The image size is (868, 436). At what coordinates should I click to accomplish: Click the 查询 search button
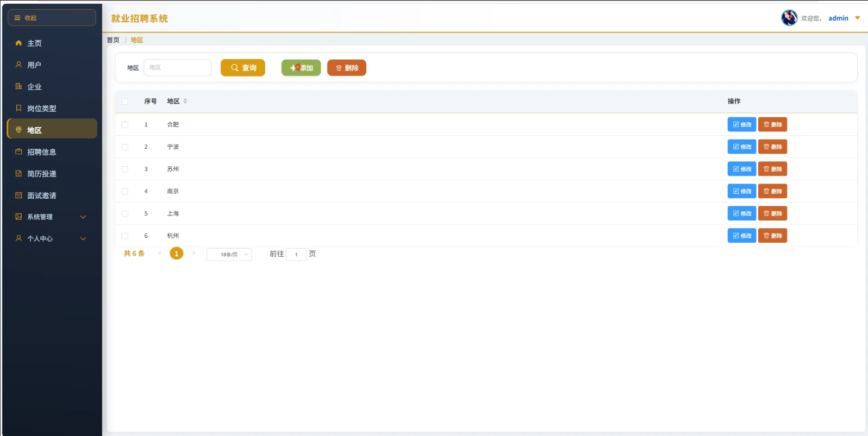point(243,68)
